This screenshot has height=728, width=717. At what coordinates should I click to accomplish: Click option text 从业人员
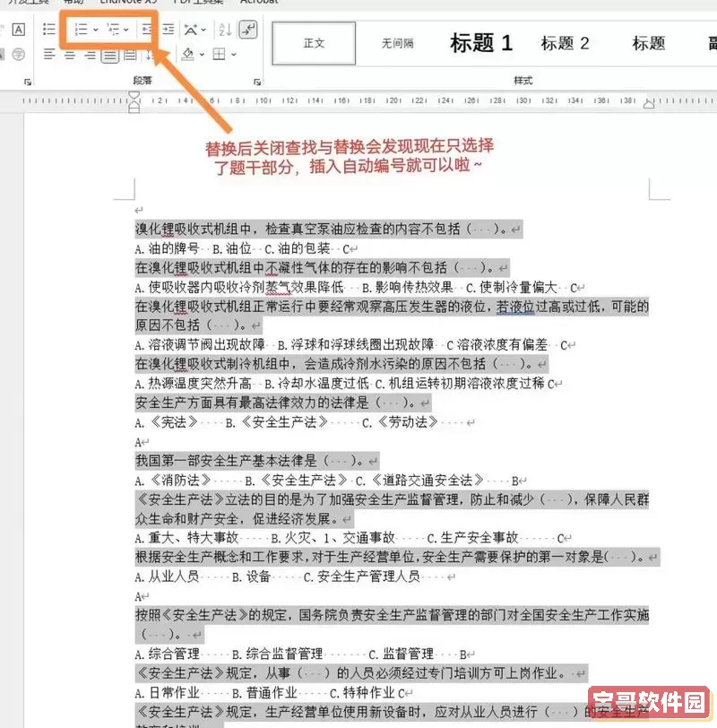click(x=174, y=577)
